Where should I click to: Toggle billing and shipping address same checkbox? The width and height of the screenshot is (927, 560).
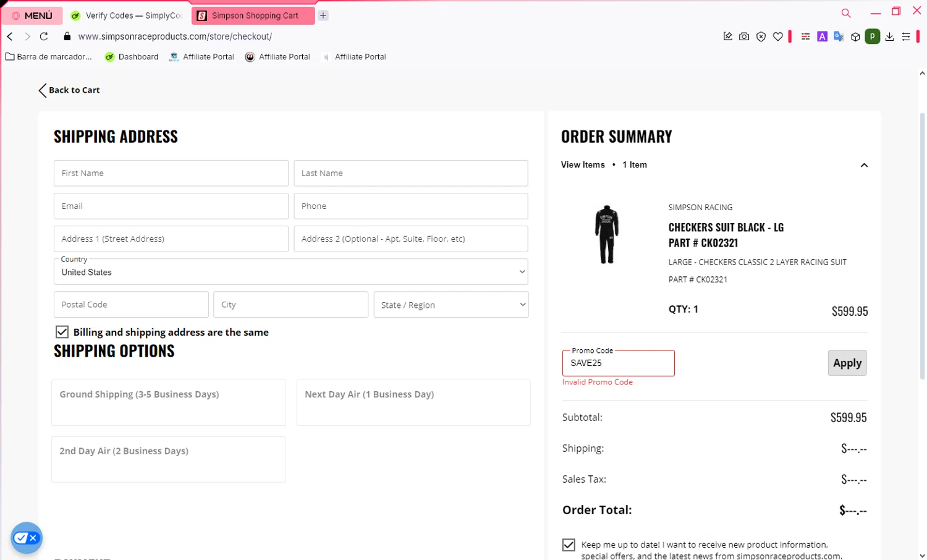tap(62, 332)
